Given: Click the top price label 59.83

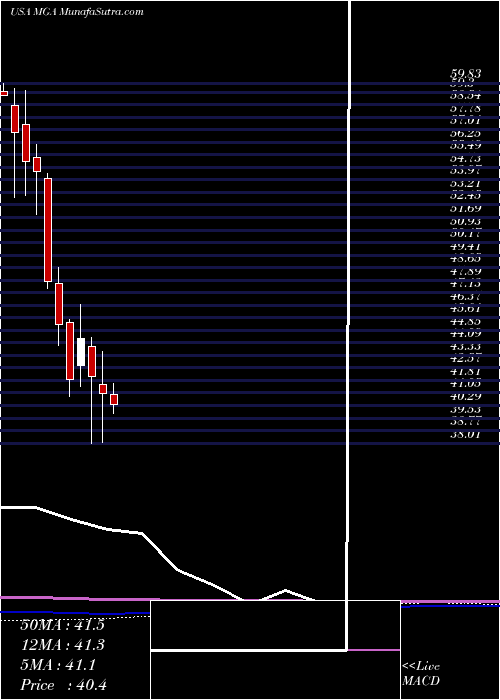Looking at the screenshot, I should 465,76.
